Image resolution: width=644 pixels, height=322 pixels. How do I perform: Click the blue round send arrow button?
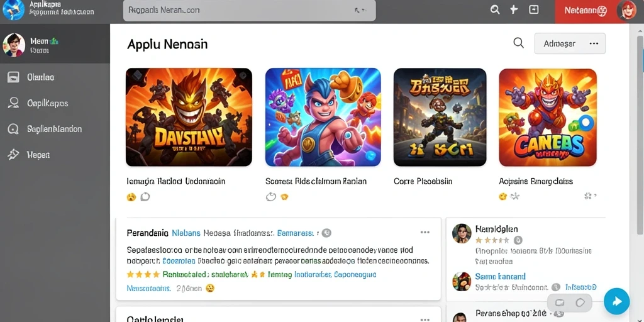(x=616, y=301)
